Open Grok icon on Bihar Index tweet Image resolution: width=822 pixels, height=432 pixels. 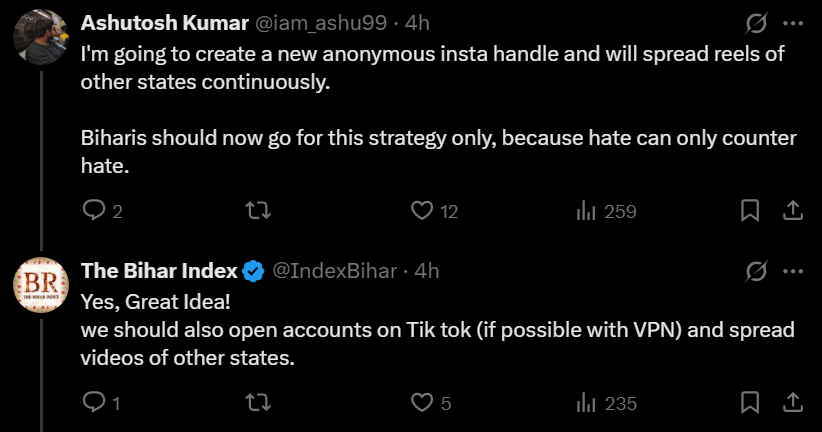[x=757, y=271]
